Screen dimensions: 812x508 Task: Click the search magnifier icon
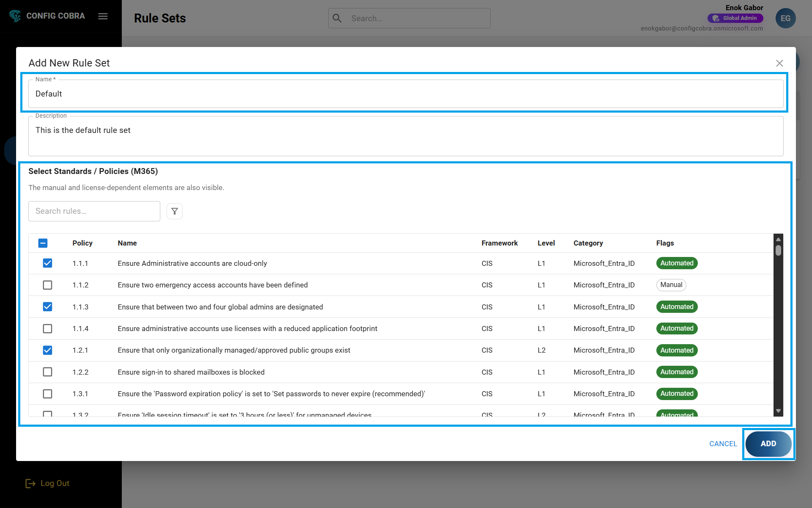tap(337, 18)
